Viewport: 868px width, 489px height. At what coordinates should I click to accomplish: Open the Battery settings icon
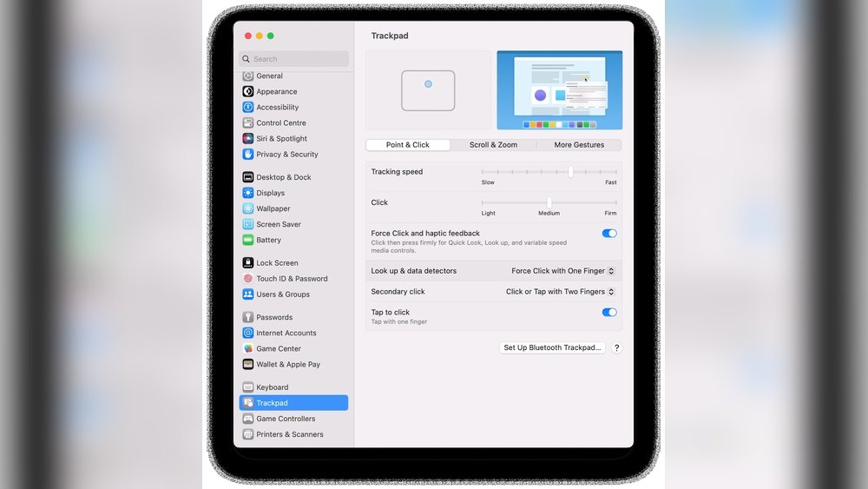[x=248, y=240]
